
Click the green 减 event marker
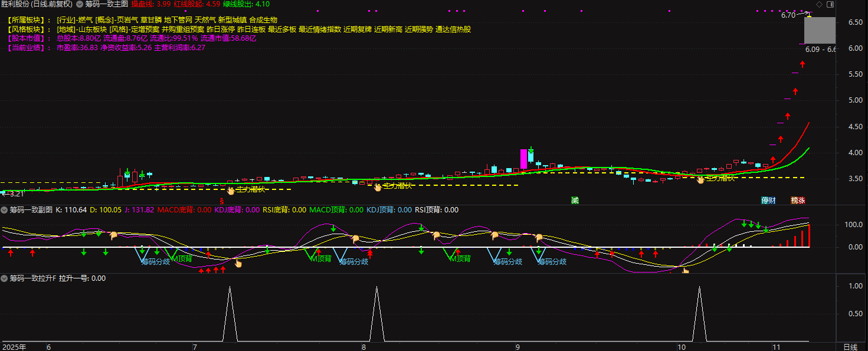click(575, 201)
